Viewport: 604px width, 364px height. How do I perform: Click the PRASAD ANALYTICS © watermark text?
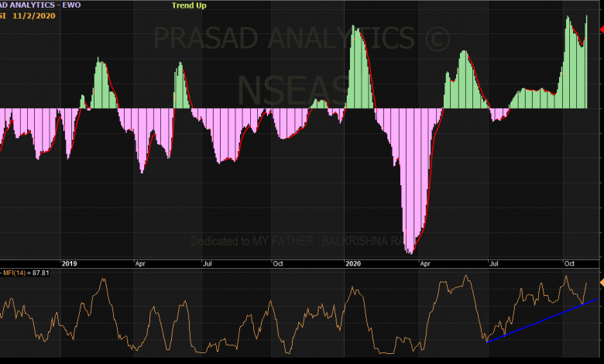coord(302,37)
